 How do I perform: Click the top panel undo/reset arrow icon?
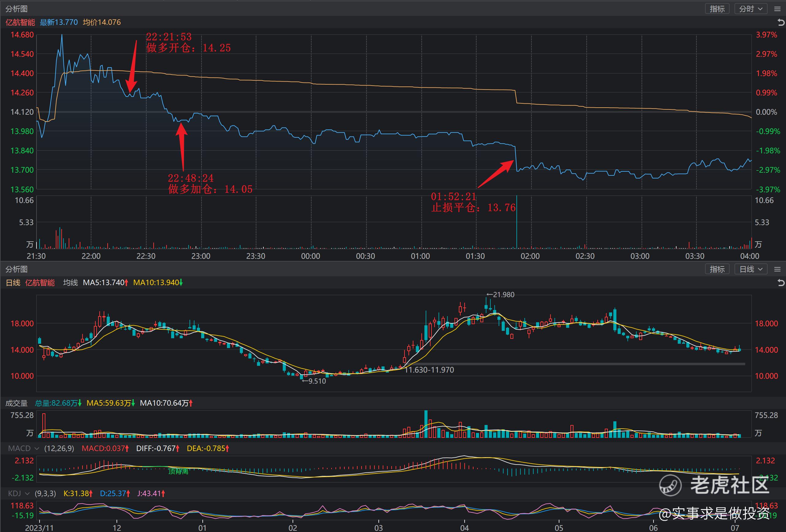[x=781, y=22]
